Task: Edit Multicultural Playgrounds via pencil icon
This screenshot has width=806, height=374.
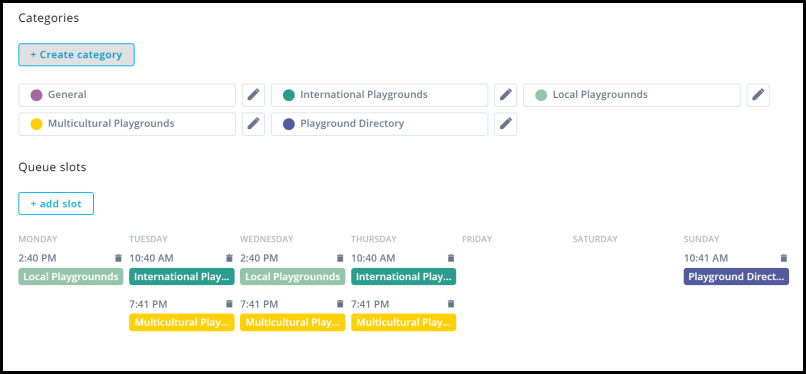Action: point(253,124)
